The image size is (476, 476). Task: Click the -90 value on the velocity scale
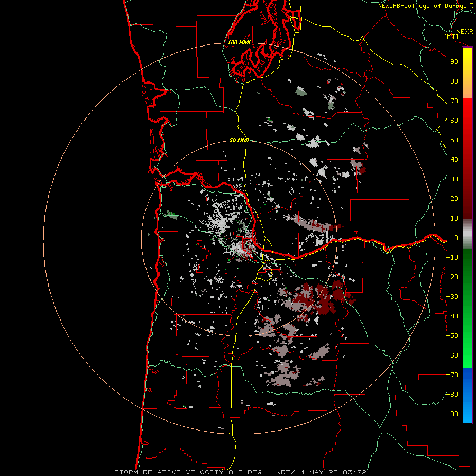click(452, 414)
